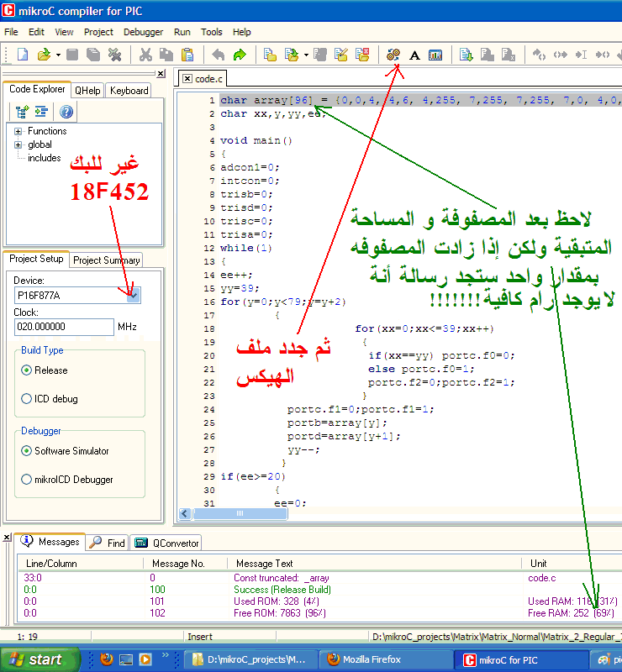The image size is (622, 672).
Task: Switch to the QHelp tab
Action: 87,91
